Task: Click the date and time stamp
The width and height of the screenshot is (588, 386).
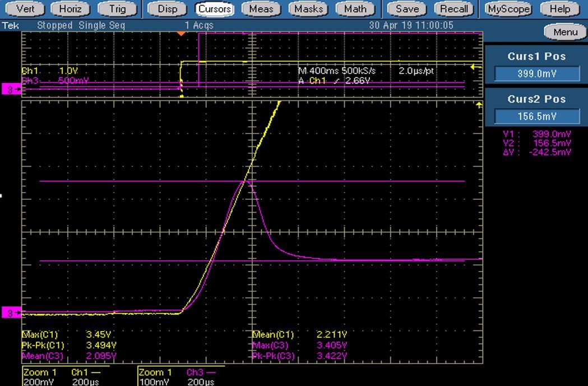Action: 411,26
